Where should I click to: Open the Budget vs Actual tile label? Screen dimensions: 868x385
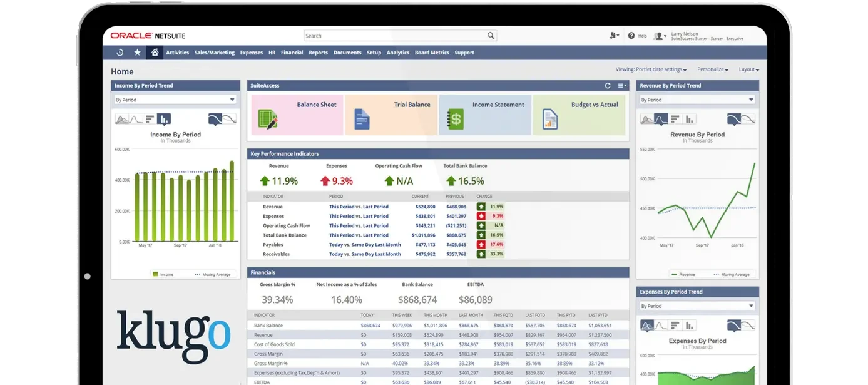595,105
